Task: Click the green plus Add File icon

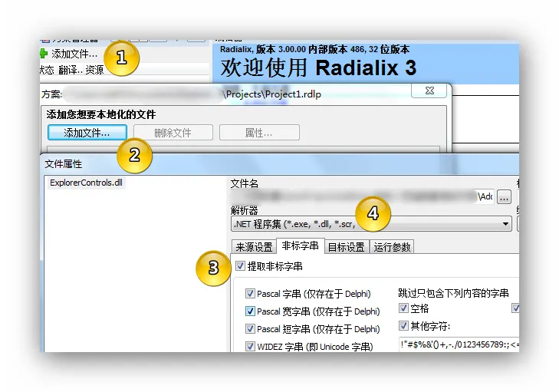Action: (x=44, y=54)
